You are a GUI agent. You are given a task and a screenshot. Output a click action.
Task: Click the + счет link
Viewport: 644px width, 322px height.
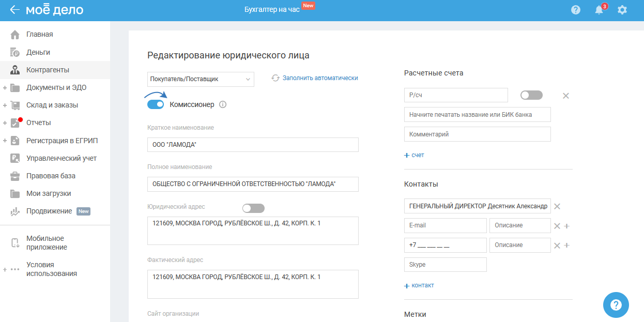[x=415, y=155]
